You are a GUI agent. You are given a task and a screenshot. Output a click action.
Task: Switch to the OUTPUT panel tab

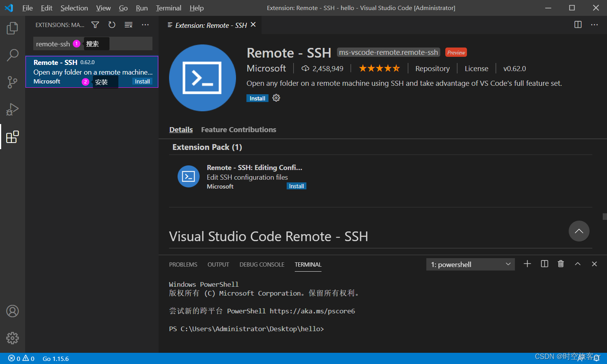point(218,265)
